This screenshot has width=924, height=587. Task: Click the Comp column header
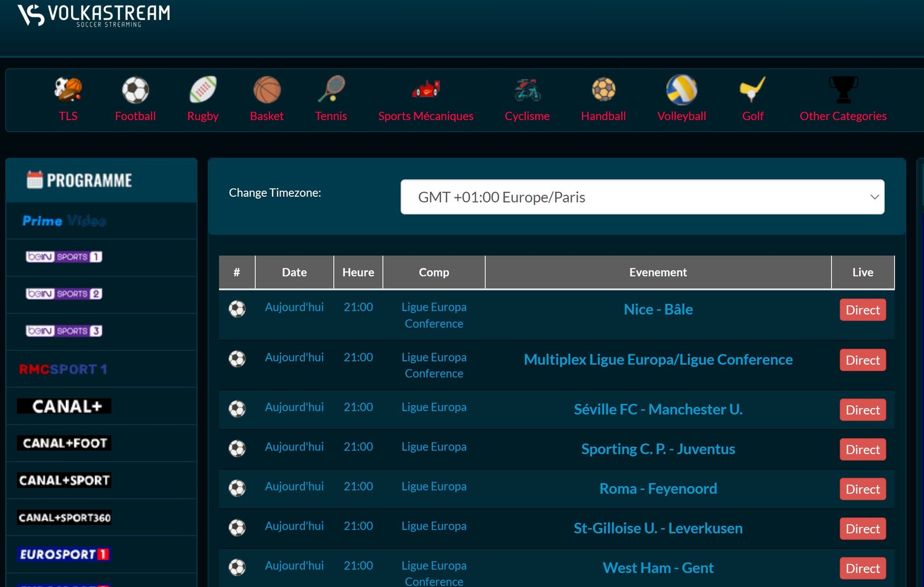pos(434,272)
